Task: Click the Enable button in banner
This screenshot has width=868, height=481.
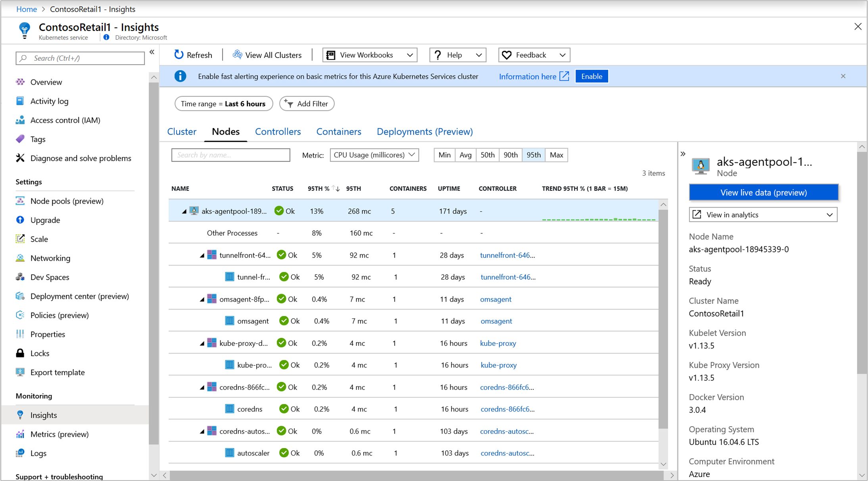Action: (x=591, y=76)
